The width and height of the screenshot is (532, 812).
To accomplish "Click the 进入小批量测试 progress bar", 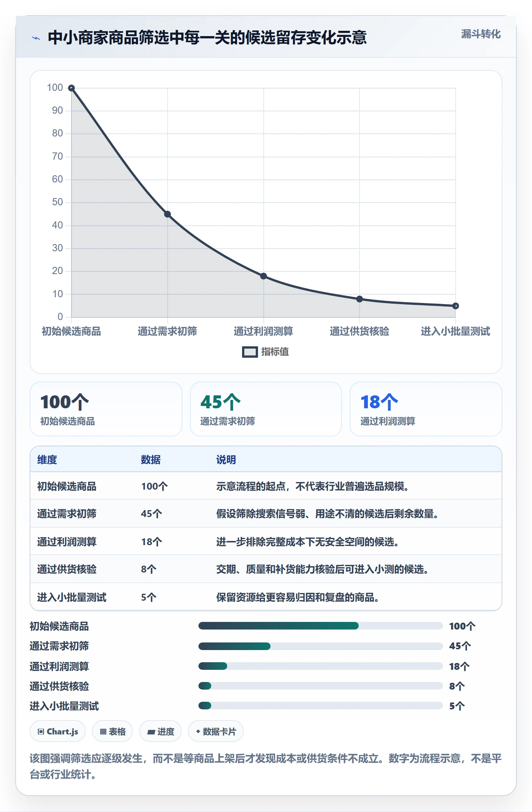I will [321, 706].
